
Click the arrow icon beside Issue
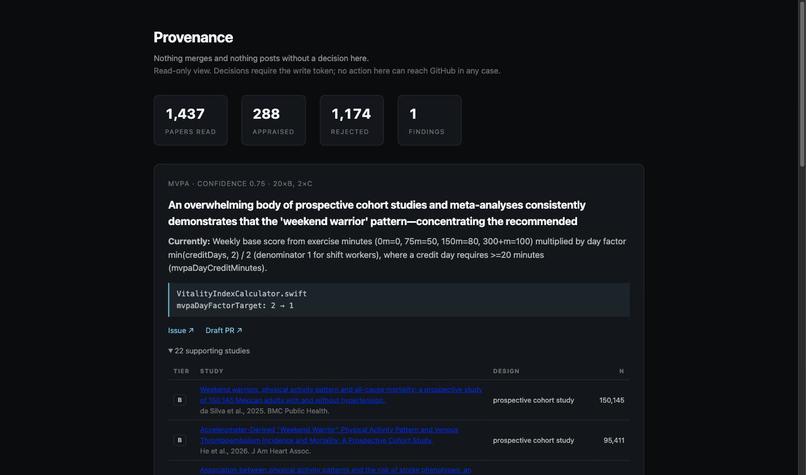(x=191, y=331)
